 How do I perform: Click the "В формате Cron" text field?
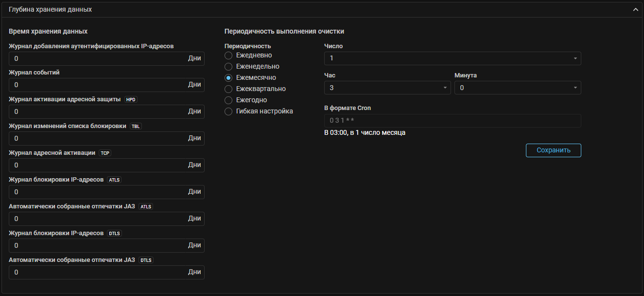pyautogui.click(x=452, y=121)
